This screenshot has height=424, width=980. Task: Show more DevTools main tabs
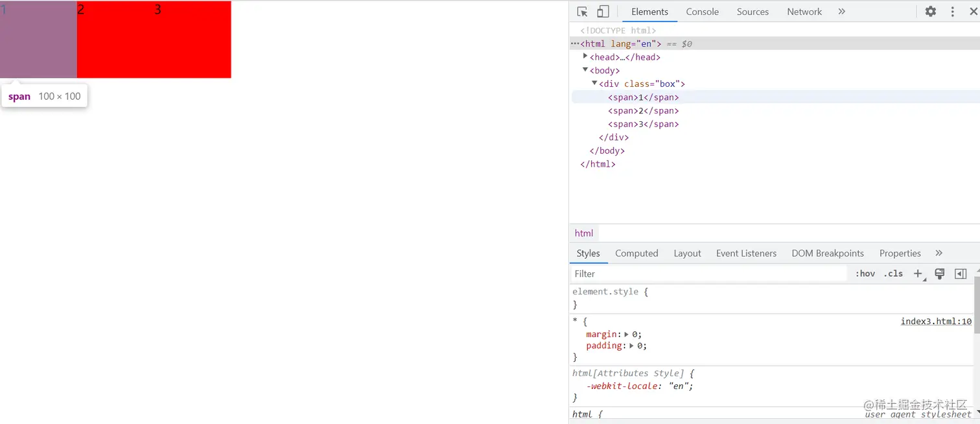click(842, 12)
